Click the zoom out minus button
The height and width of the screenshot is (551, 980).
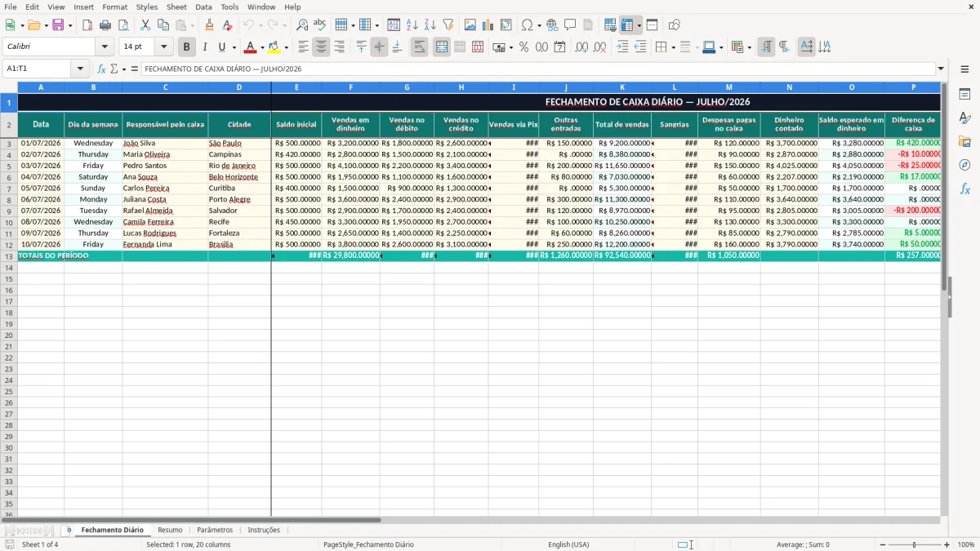(x=883, y=544)
